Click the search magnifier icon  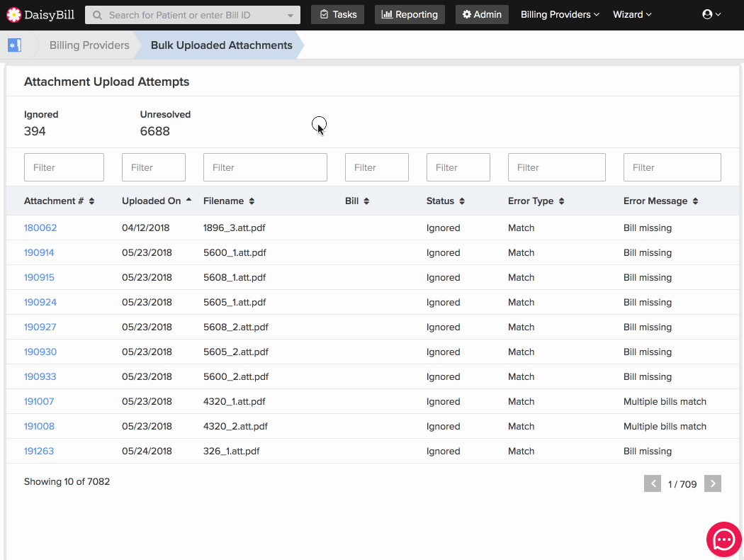(x=97, y=15)
